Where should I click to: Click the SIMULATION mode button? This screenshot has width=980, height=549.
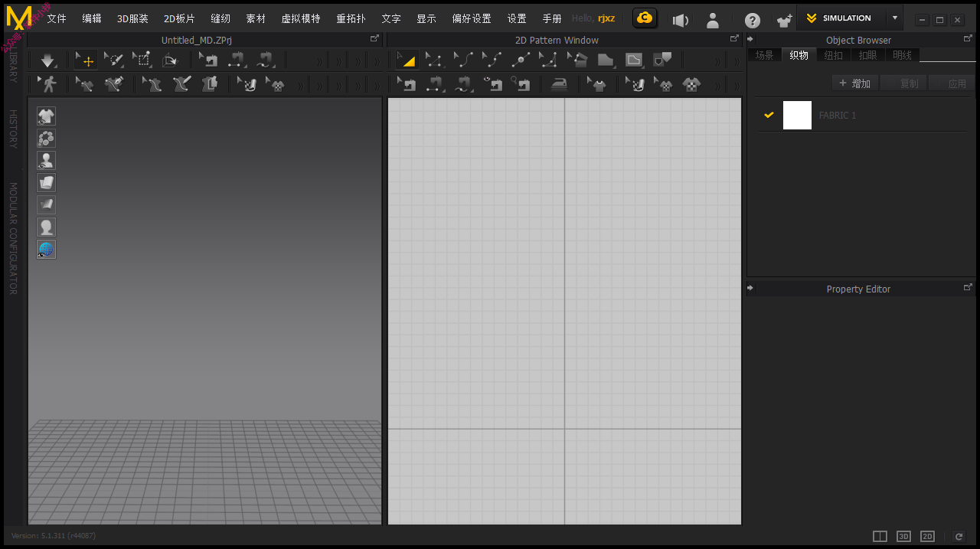point(841,18)
